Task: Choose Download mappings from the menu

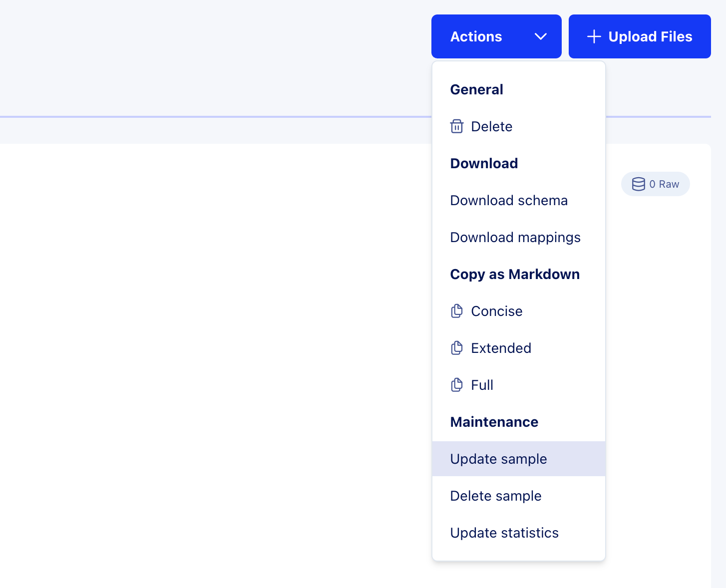Action: 515,237
